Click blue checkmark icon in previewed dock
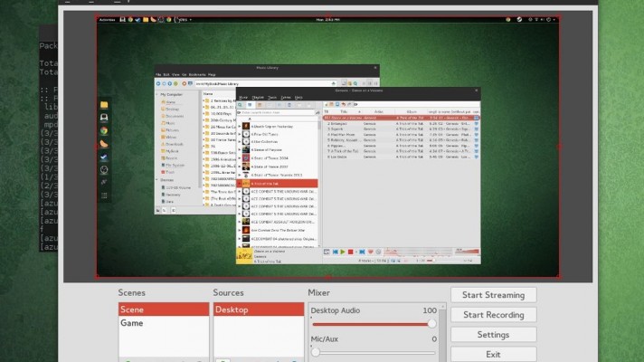 [x=104, y=157]
